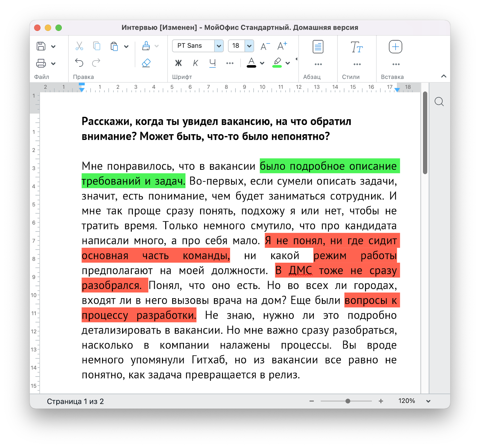Click the Стили text styles icon
Screen dimensions: 480x448
click(357, 47)
